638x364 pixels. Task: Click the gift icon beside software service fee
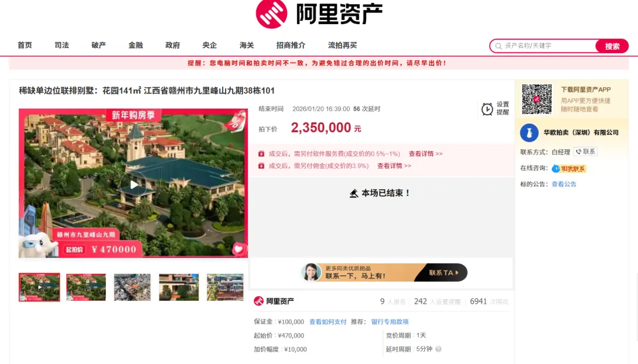tap(261, 154)
